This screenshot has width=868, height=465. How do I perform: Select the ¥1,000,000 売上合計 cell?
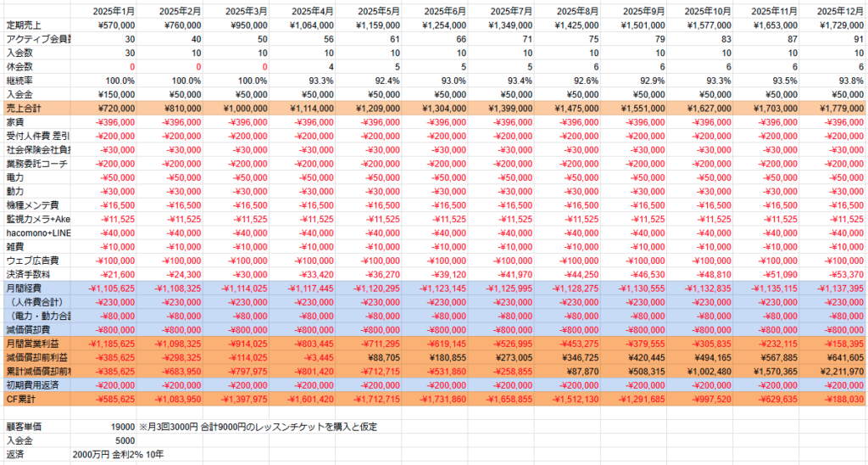(236, 108)
